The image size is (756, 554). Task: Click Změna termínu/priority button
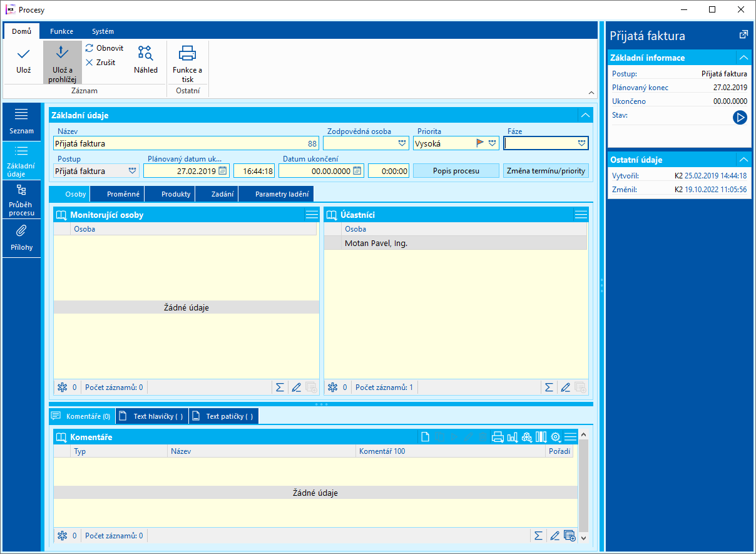pos(546,171)
